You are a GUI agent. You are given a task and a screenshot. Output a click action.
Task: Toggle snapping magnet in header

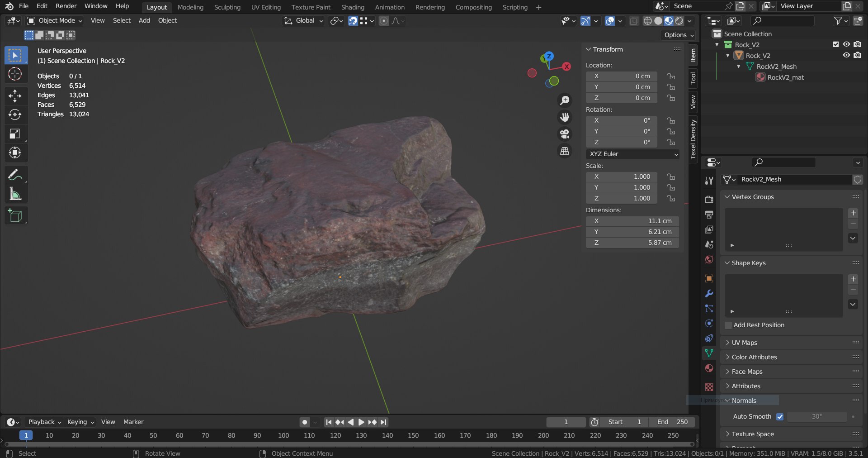[x=353, y=21]
